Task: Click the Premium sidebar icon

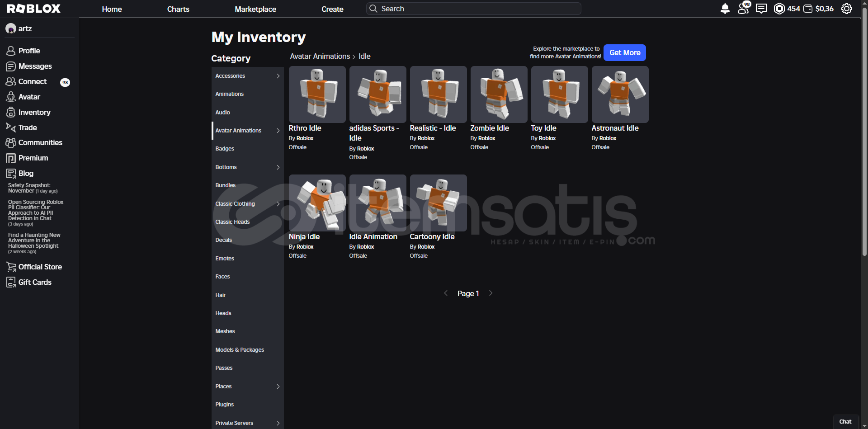Action: 11,158
